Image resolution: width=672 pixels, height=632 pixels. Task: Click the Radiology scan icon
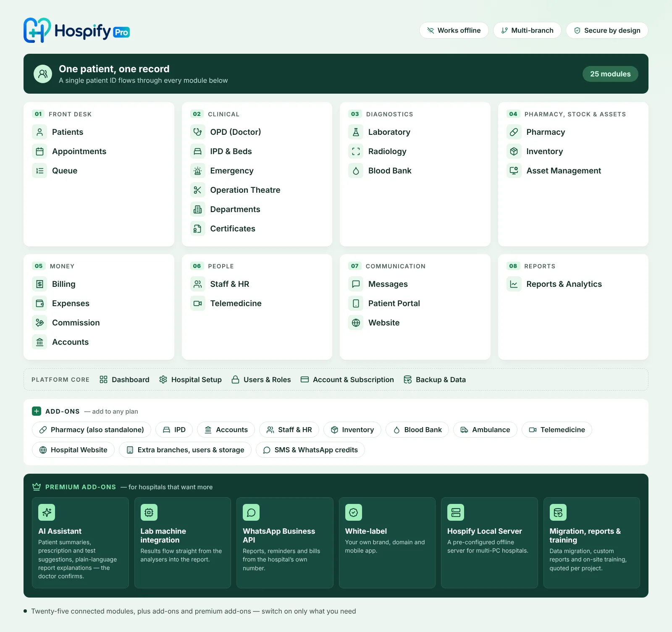[x=356, y=152]
